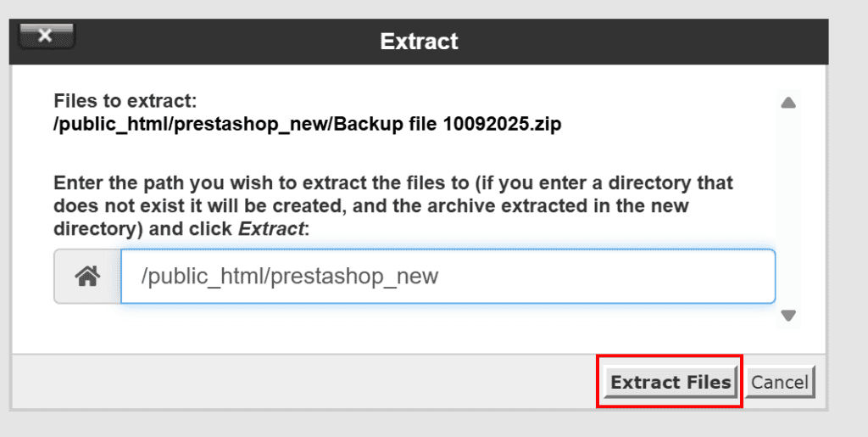Click the scrollbar track between the arrows

[x=788, y=208]
